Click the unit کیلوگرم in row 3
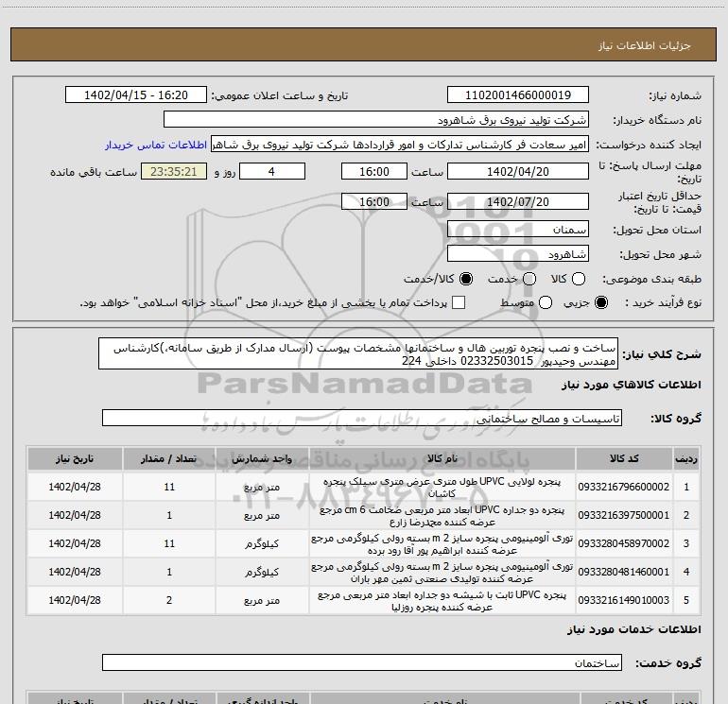The image size is (728, 704). pyautogui.click(x=262, y=544)
